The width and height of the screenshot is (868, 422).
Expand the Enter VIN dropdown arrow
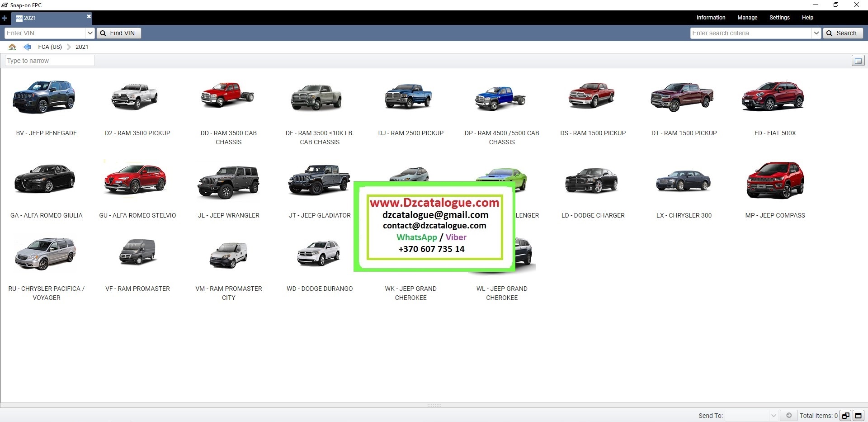pyautogui.click(x=90, y=33)
